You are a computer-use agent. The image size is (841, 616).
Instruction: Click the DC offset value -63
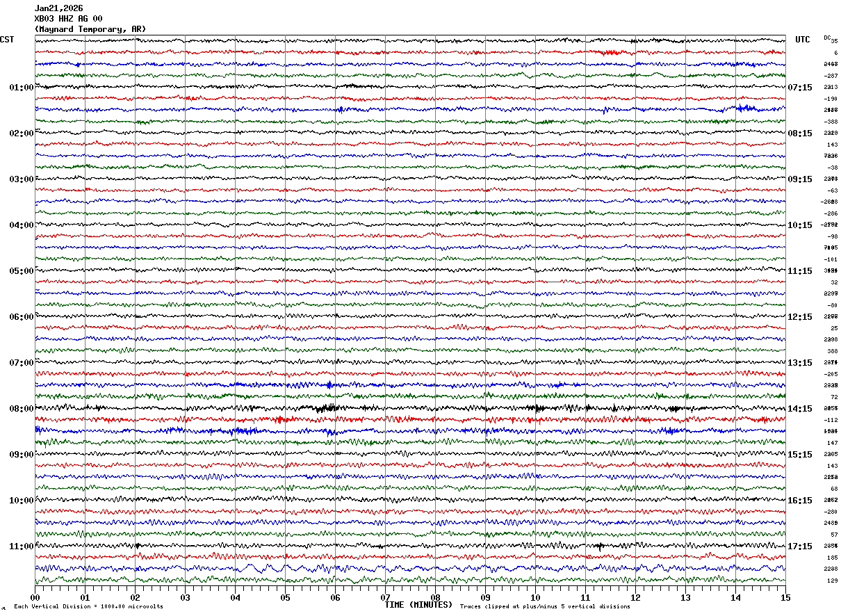tap(832, 191)
